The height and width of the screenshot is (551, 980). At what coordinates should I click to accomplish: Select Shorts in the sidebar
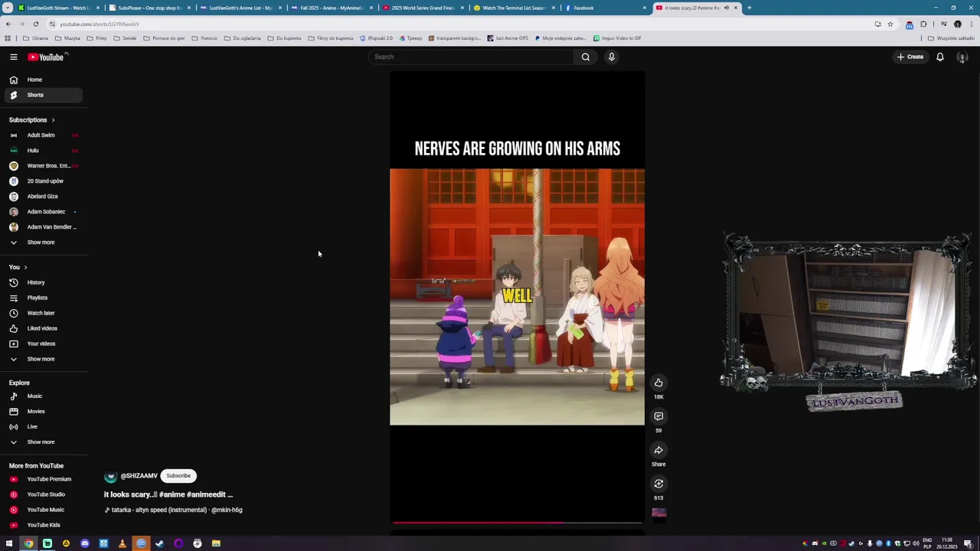(43, 95)
